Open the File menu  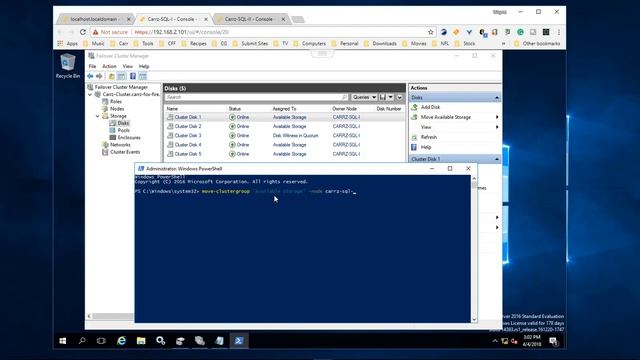(93, 66)
